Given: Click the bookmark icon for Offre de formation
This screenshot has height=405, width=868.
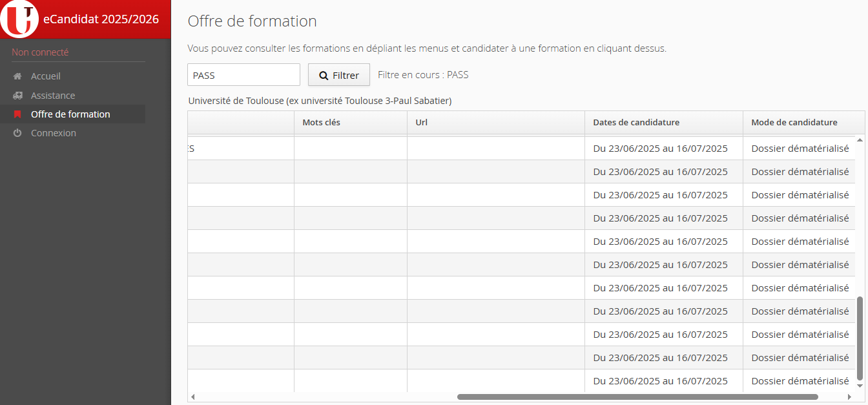Looking at the screenshot, I should pos(17,114).
